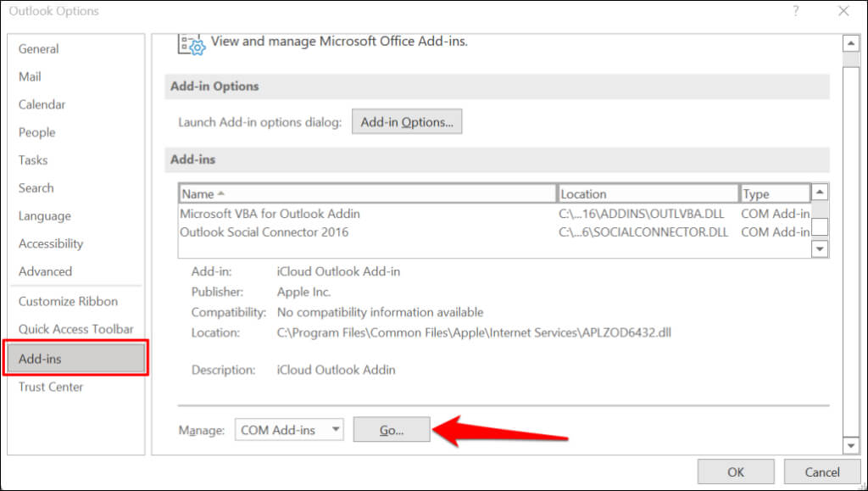Go to Customize Ribbon settings
This screenshot has width=868, height=491.
(68, 301)
